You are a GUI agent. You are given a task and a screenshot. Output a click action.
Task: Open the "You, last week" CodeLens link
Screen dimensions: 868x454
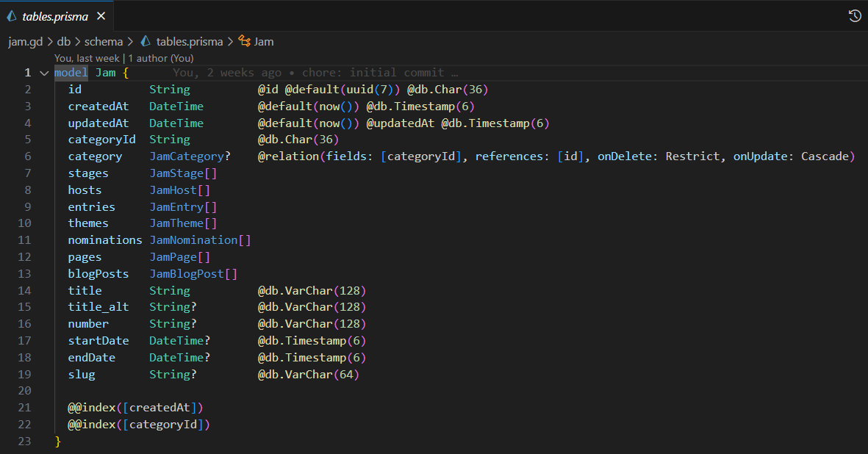(87, 58)
